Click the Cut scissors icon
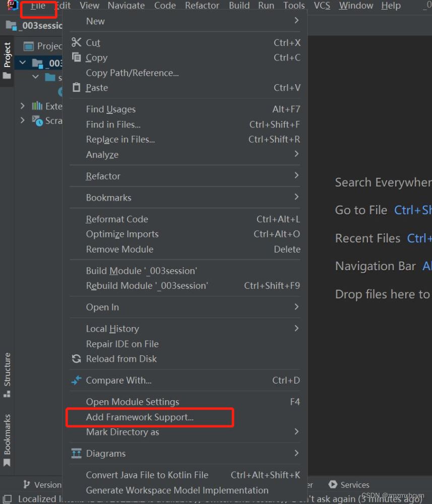Image resolution: width=432 pixels, height=504 pixels. coord(76,42)
